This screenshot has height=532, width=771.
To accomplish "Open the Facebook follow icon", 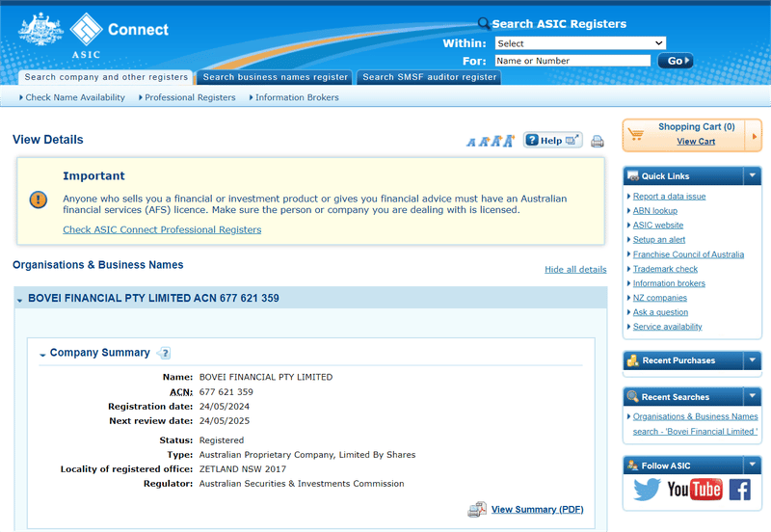I will 739,490.
